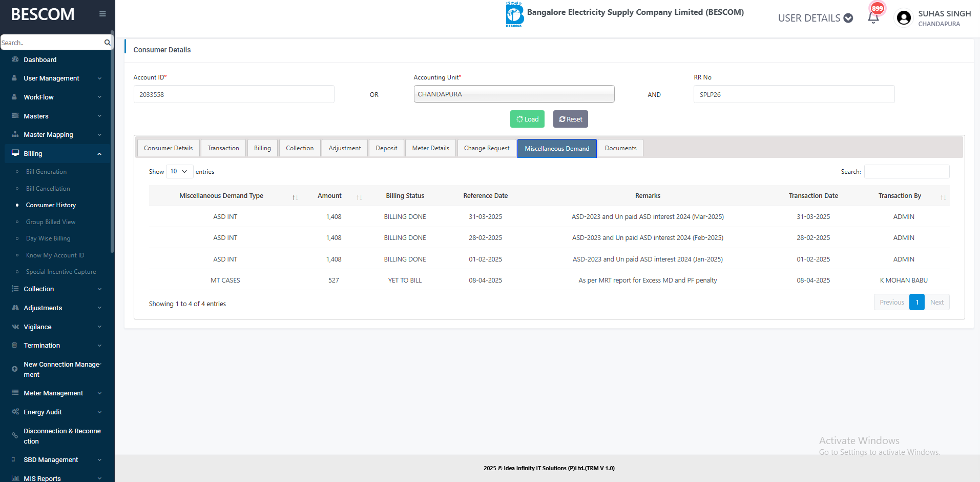Open the Deposit tab
Image resolution: width=980 pixels, height=482 pixels.
[x=386, y=148]
